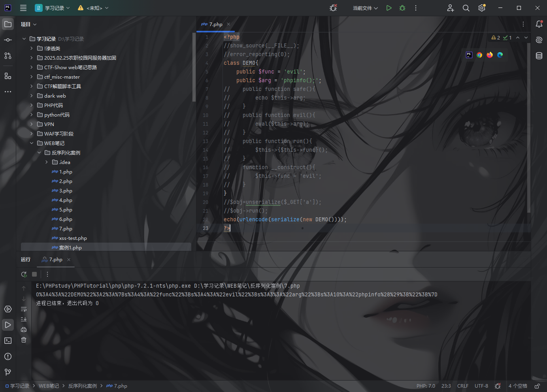Image resolution: width=547 pixels, height=392 pixels.
Task: Open more run actions menu
Action: 416,8
